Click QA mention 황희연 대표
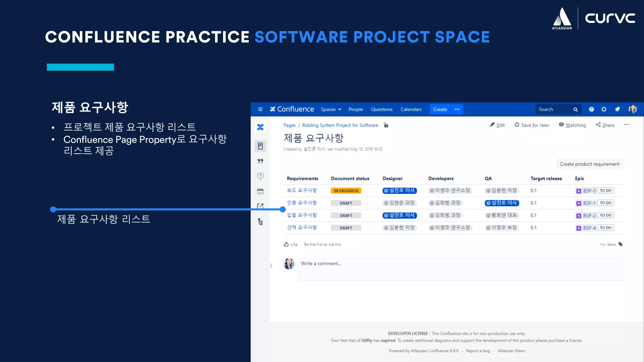The width and height of the screenshot is (644, 362). click(x=502, y=215)
